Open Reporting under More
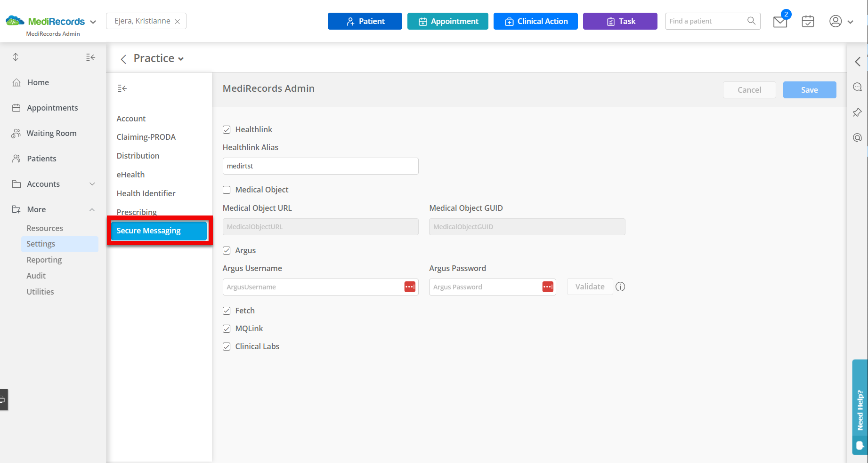 click(x=44, y=260)
